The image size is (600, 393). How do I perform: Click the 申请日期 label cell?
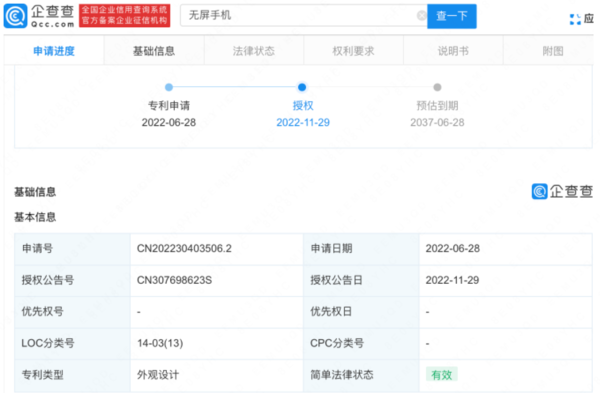pyautogui.click(x=361, y=249)
